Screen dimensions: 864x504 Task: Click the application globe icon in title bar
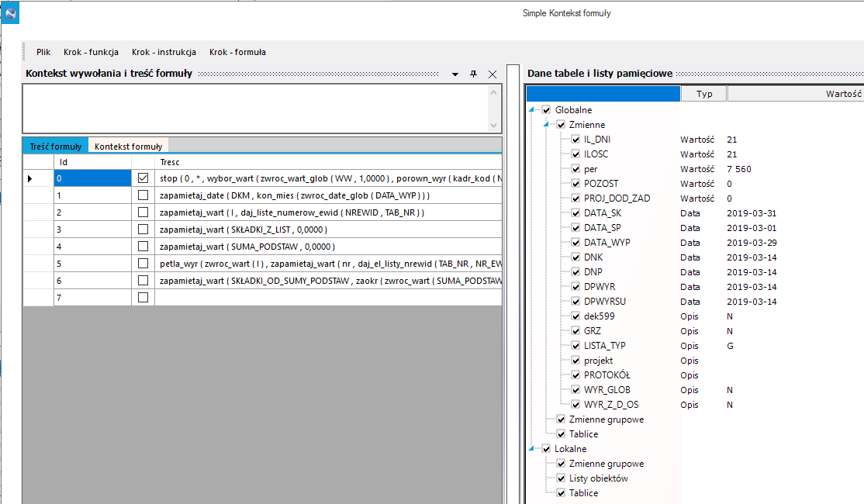click(x=10, y=13)
